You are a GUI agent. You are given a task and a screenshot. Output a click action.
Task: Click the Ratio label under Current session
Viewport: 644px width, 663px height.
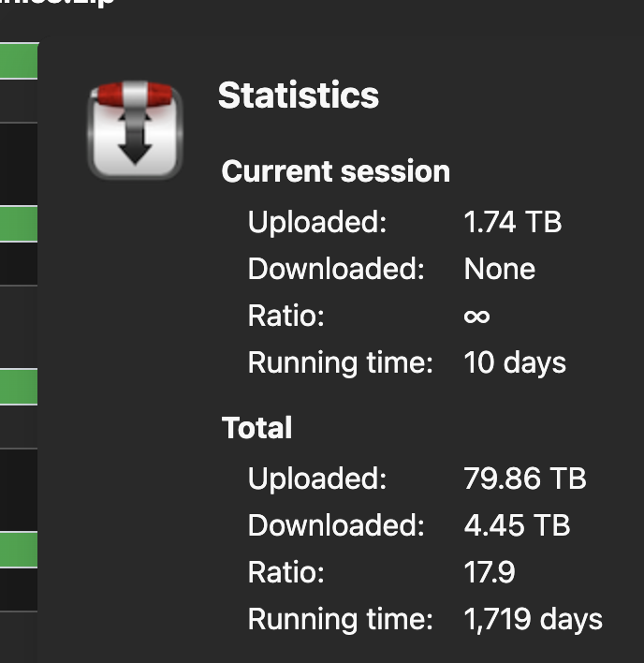tap(285, 317)
